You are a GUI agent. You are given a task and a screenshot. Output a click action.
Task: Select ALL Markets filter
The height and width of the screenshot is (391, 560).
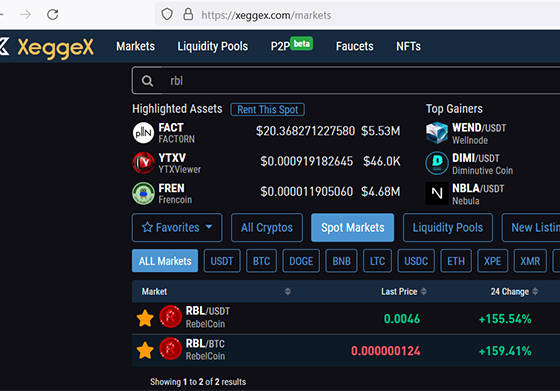click(165, 261)
